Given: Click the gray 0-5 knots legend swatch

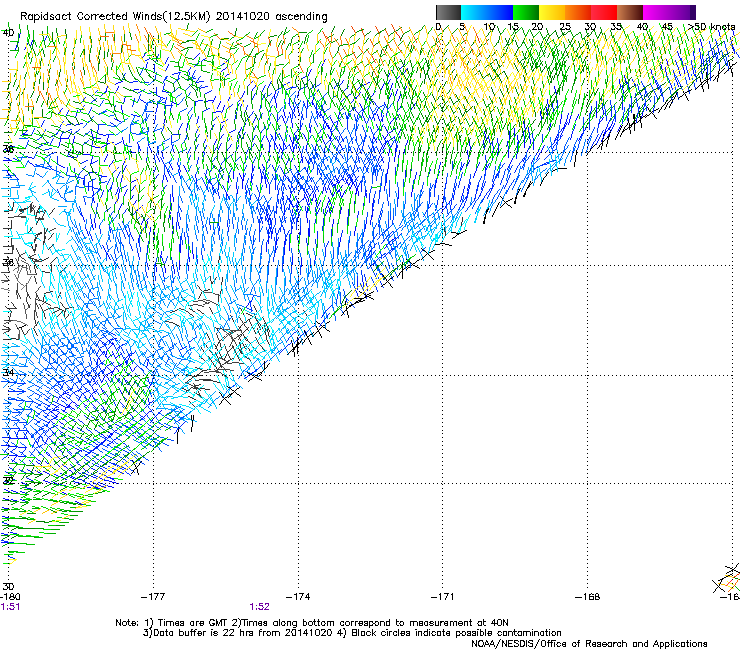Looking at the screenshot, I should click(448, 12).
